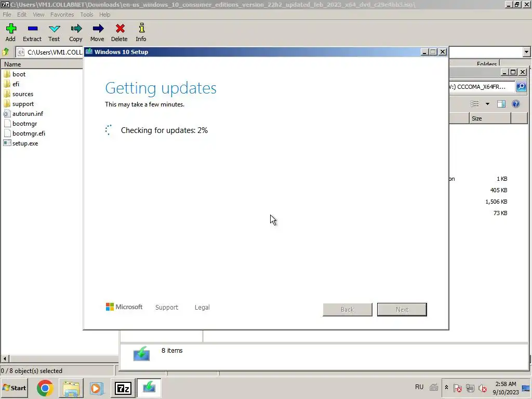Expand the 7-Zip address bar dropdown

[526, 52]
